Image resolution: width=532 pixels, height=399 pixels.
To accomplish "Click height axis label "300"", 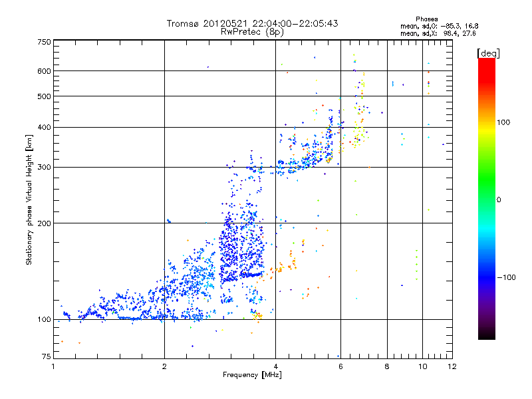I will pyautogui.click(x=44, y=168).
